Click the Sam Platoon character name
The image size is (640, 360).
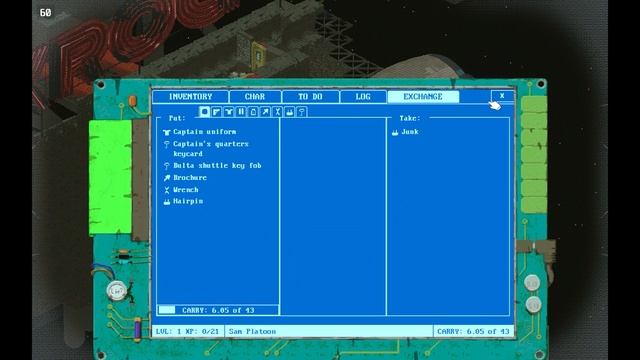pos(252,331)
